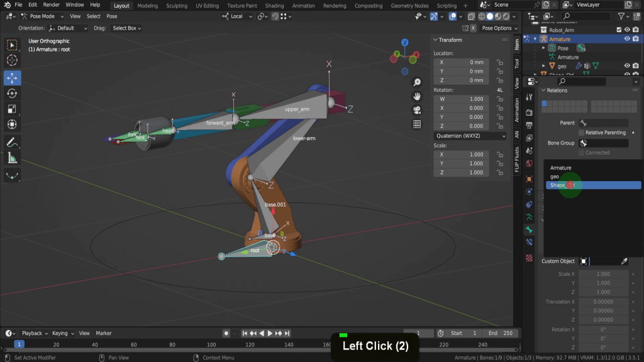Select the Rotate tool in toolbar
644x362 pixels.
(x=12, y=94)
